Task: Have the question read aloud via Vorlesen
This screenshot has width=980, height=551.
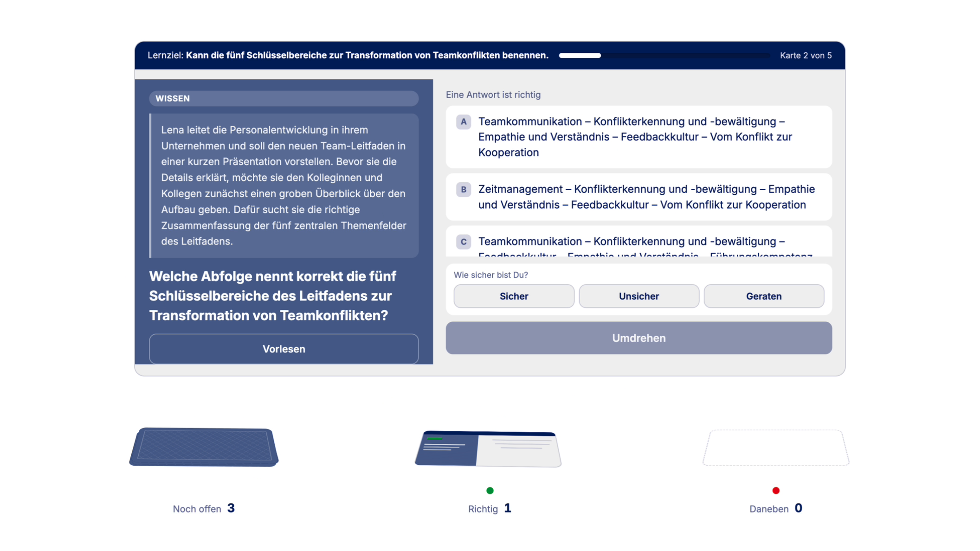Action: click(x=284, y=349)
